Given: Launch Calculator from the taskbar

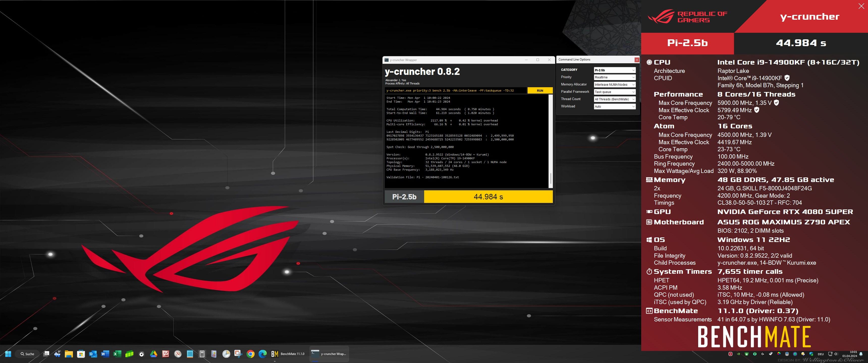Looking at the screenshot, I should (x=202, y=354).
